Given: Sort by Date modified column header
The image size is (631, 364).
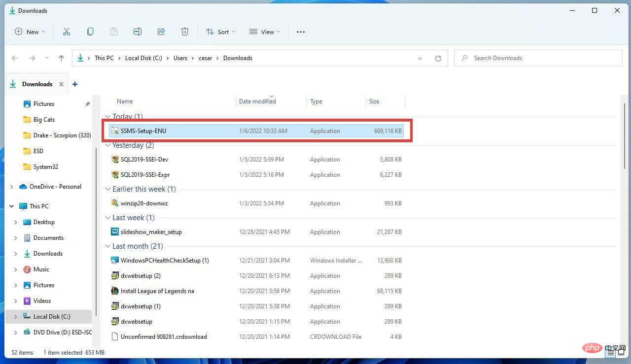Looking at the screenshot, I should 257,101.
